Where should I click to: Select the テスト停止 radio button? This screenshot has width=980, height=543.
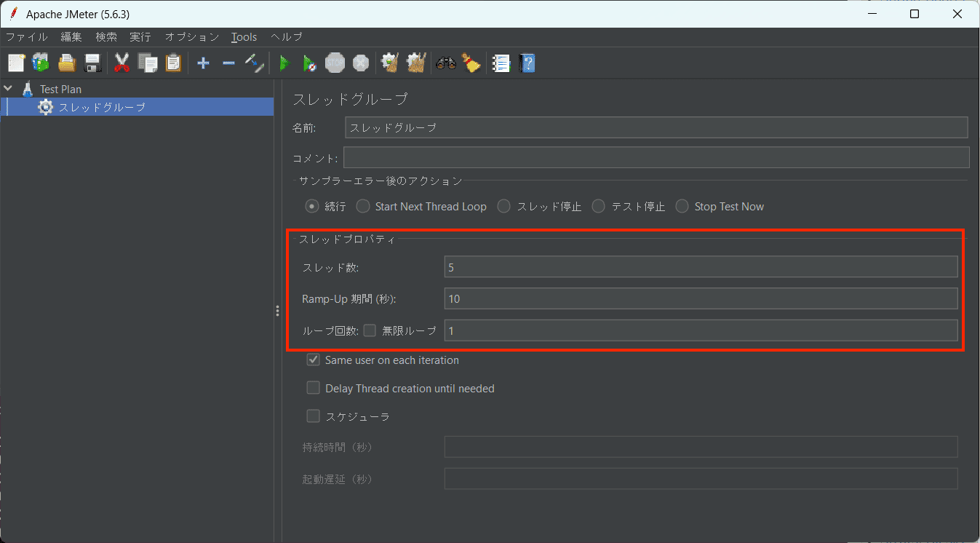click(598, 206)
